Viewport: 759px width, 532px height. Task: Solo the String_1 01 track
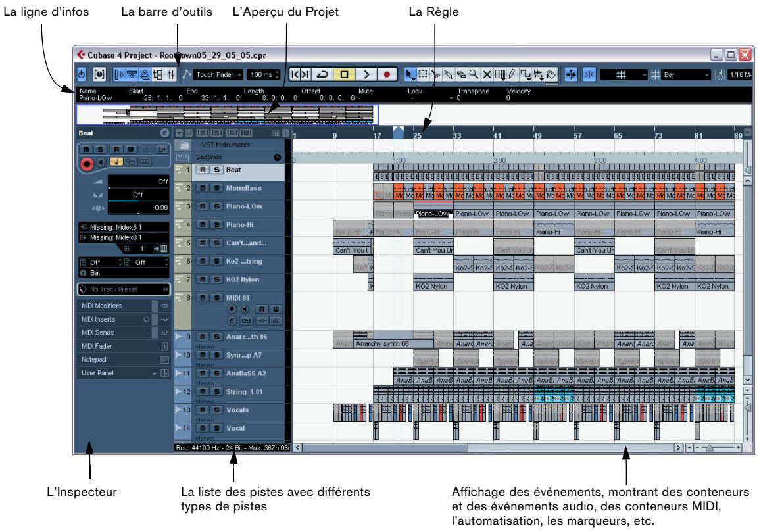click(x=217, y=391)
